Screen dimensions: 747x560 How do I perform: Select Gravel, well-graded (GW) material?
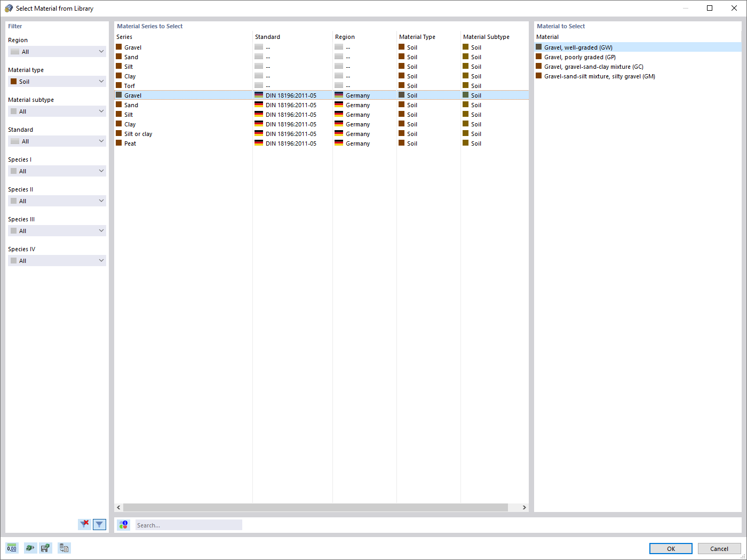[638, 47]
